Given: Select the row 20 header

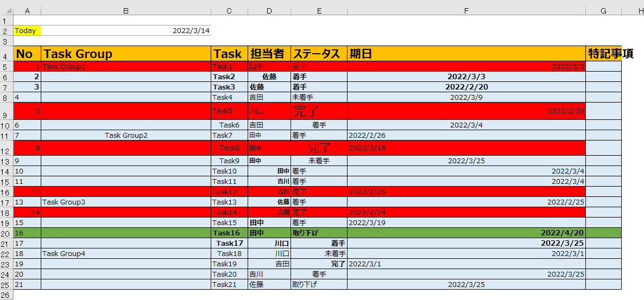Looking at the screenshot, I should (7, 233).
